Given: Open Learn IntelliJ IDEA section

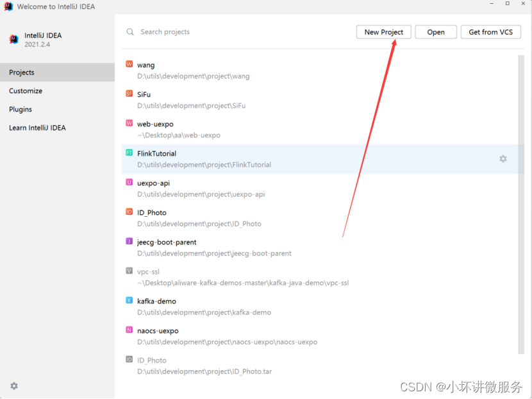Looking at the screenshot, I should pyautogui.click(x=57, y=128).
